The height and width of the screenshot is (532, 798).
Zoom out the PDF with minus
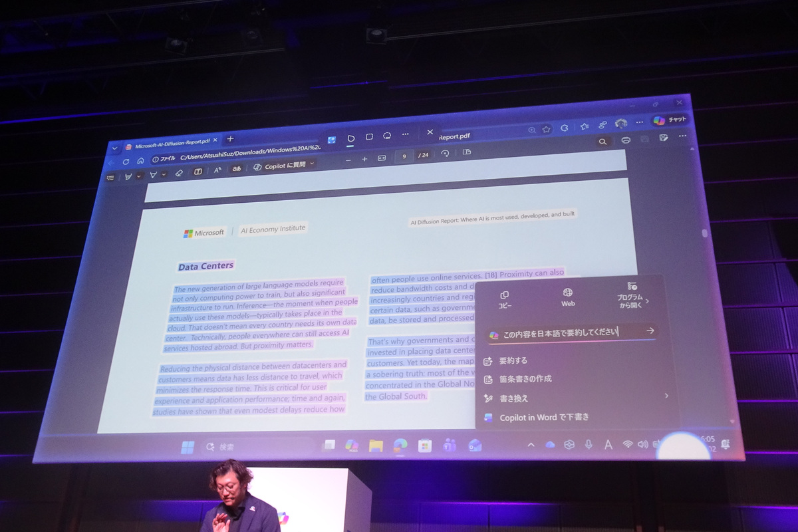348,160
